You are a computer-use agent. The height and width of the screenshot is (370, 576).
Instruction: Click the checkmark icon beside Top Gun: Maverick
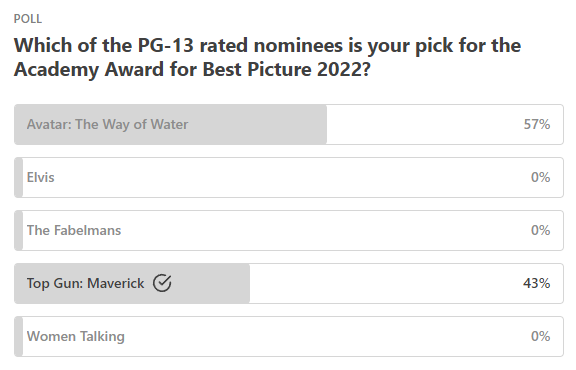pos(162,283)
